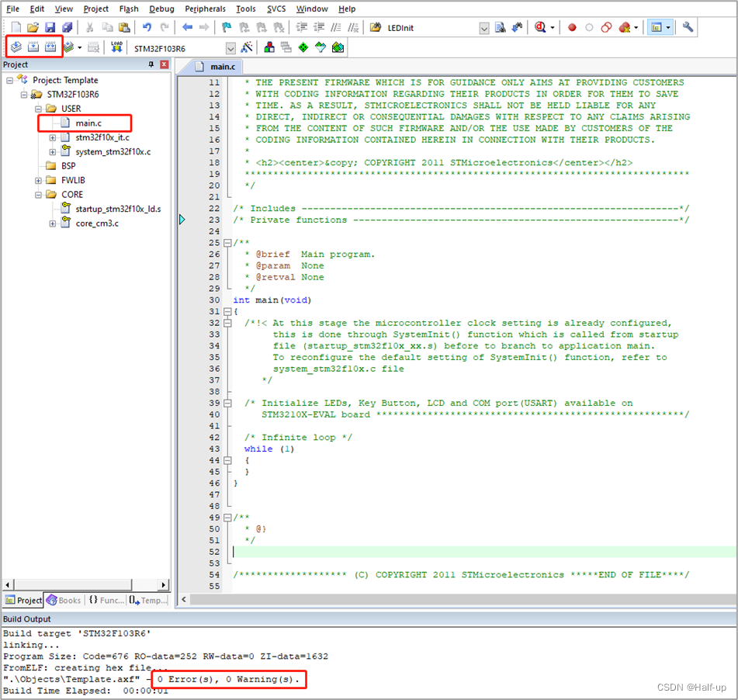Download code to flash via LOAD icon
This screenshot has height=700, width=738.
[x=116, y=47]
